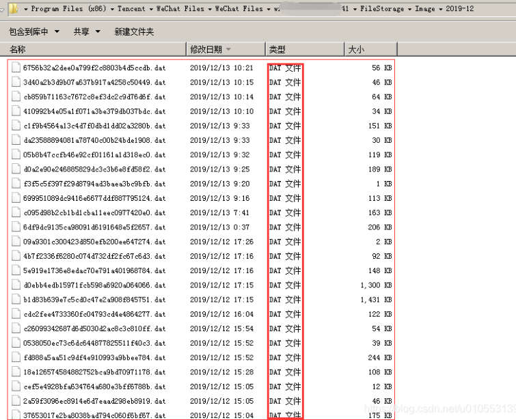Click file icon of 05b8b47ccfb46e92cf01161a1d318ec0.dat
The height and width of the screenshot is (420, 516).
(16, 154)
